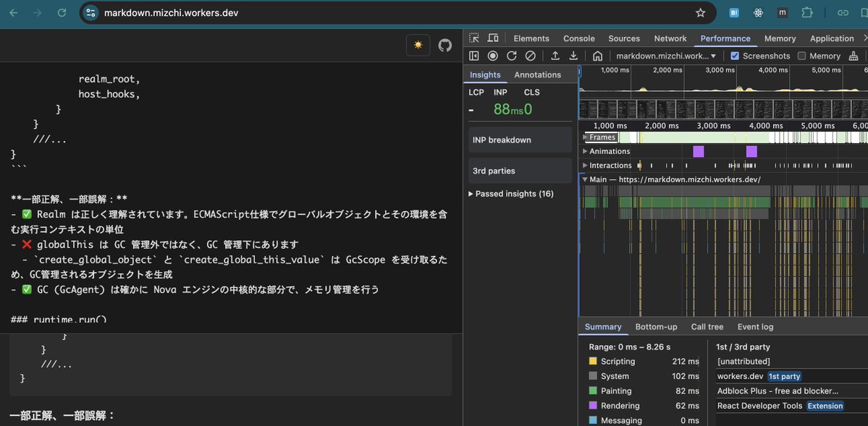This screenshot has height=426, width=868.
Task: Enable the Memory checkbox in Performance toolbar
Action: tap(801, 56)
